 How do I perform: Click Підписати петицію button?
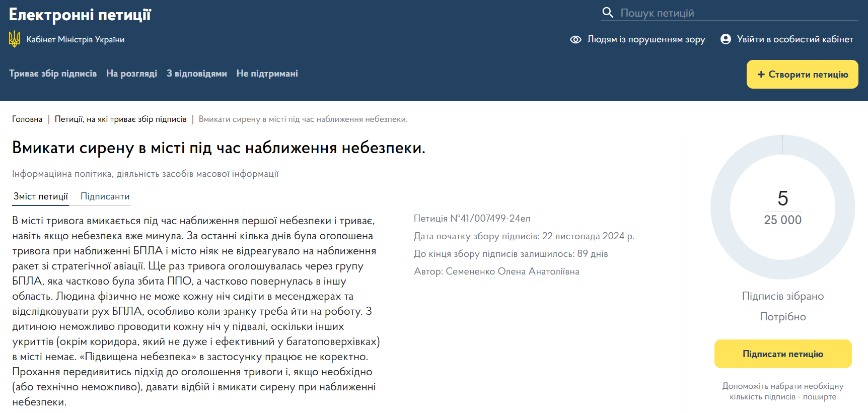783,354
